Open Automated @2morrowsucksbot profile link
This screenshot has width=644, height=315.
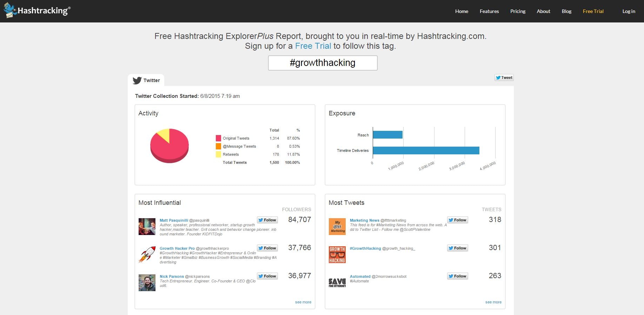click(x=360, y=276)
